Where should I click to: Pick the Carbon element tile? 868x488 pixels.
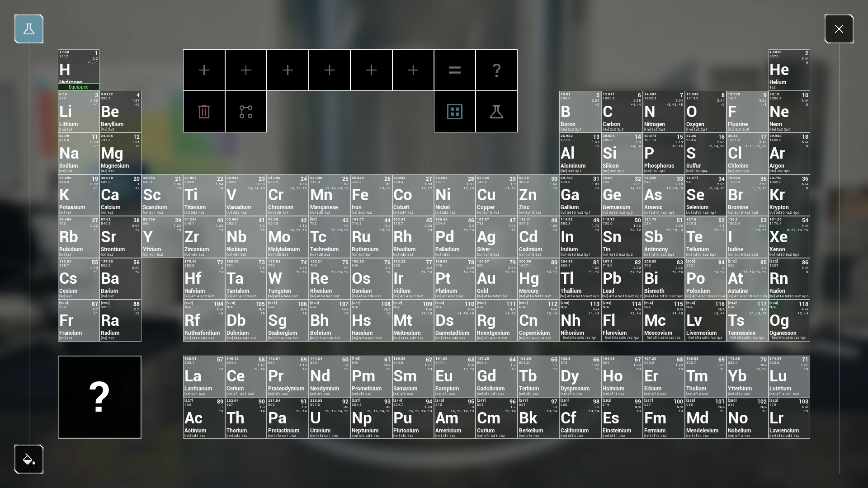(622, 112)
